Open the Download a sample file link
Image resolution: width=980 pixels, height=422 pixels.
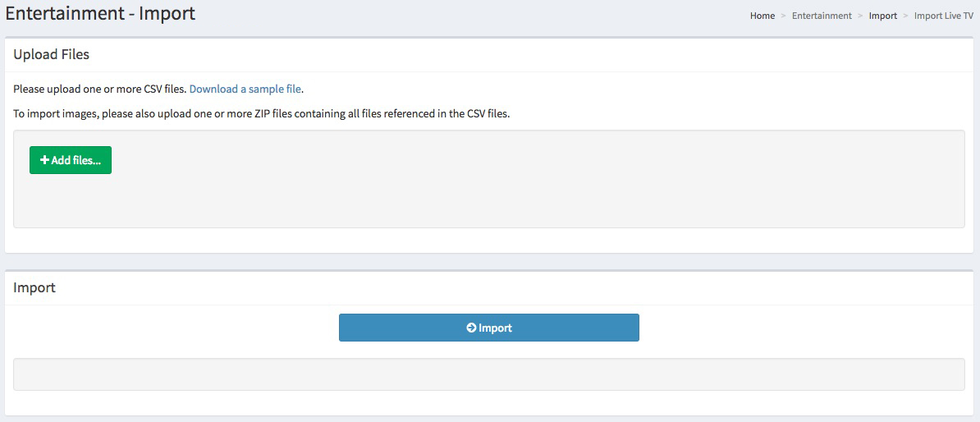click(x=245, y=89)
